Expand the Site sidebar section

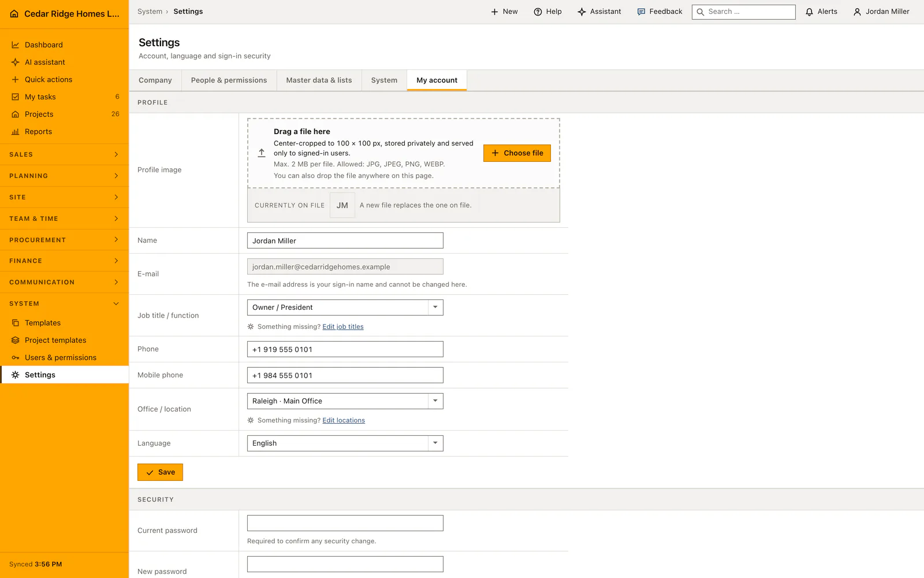click(x=64, y=197)
